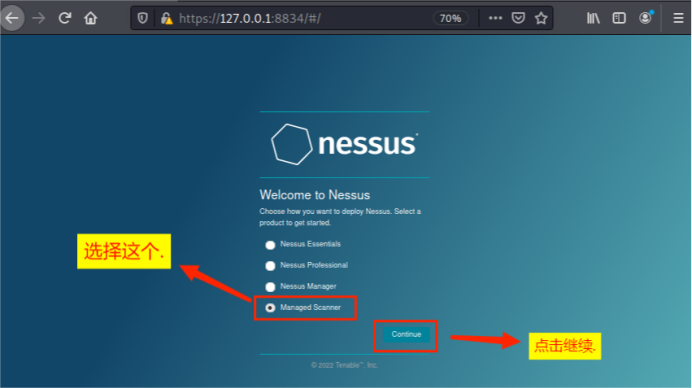The image size is (692, 388).
Task: Open the Firefox account avatar icon
Action: tap(645, 18)
